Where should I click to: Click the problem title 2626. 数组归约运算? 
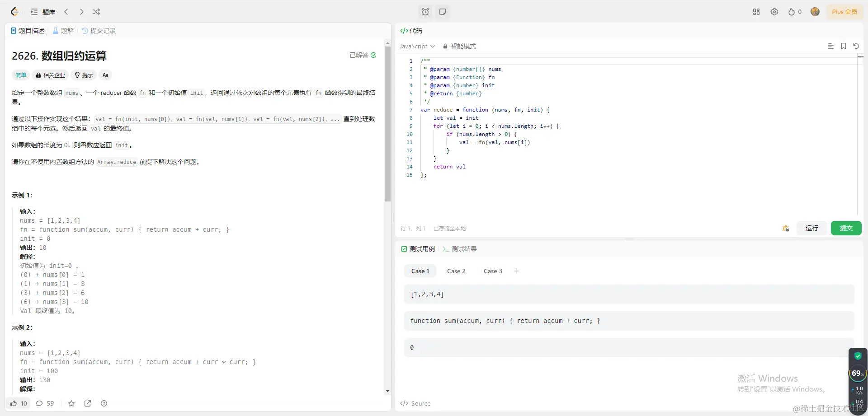click(59, 56)
